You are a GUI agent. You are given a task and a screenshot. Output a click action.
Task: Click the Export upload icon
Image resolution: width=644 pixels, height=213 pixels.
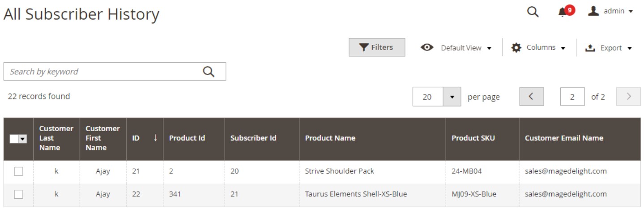590,48
